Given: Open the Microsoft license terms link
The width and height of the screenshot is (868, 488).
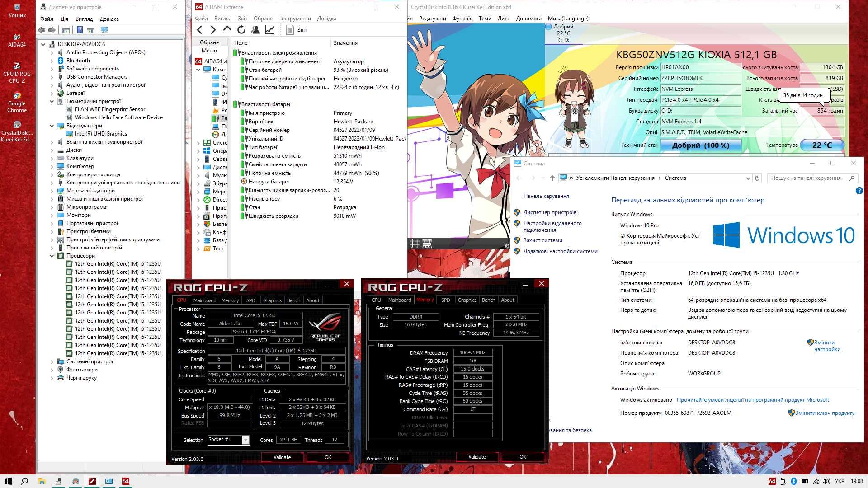Looking at the screenshot, I should [x=753, y=400].
